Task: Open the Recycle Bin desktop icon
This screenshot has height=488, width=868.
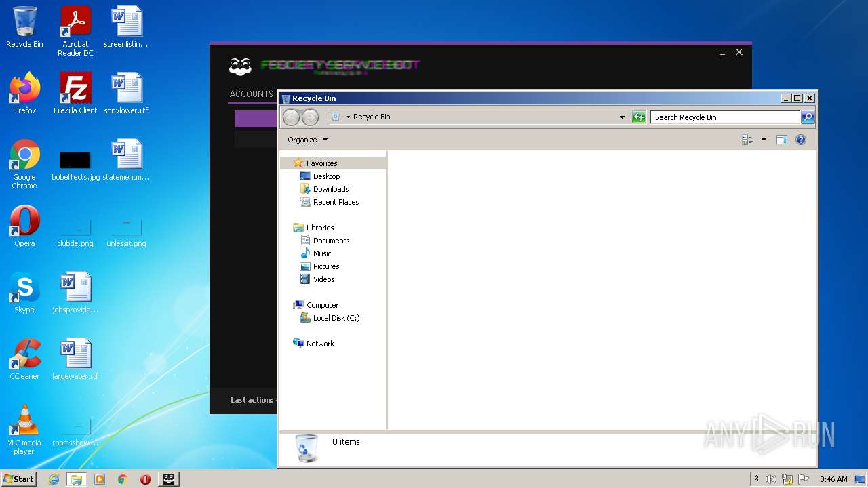Action: point(24,27)
